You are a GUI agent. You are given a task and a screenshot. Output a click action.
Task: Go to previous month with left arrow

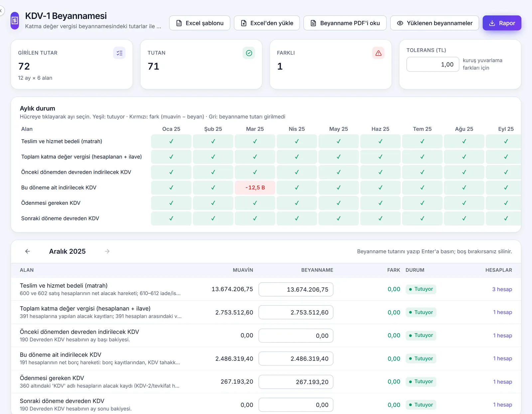28,251
